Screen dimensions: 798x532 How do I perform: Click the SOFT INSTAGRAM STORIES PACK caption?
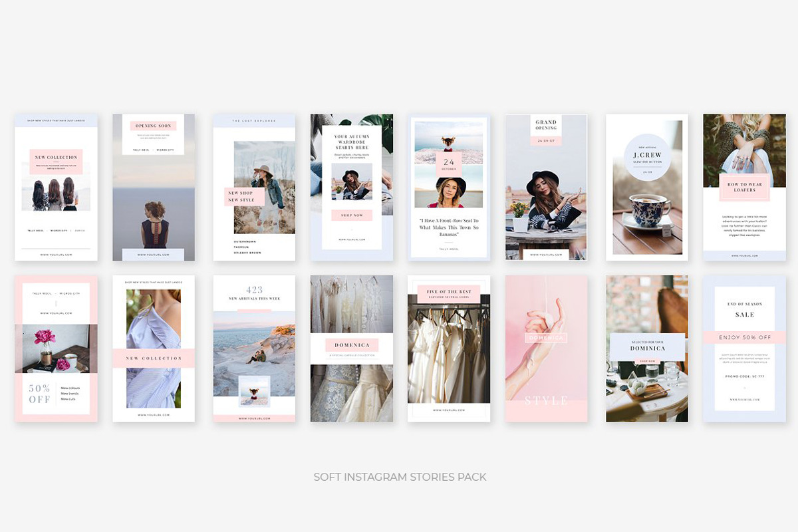coord(400,477)
